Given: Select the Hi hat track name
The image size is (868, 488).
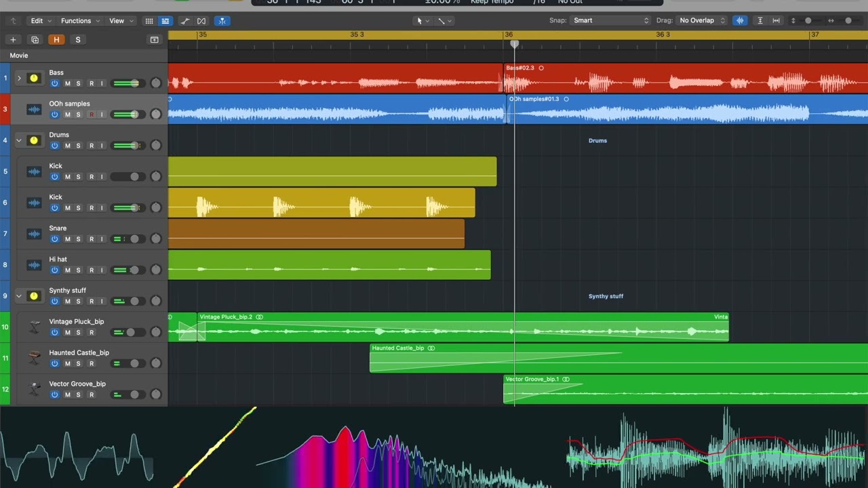Looking at the screenshot, I should 58,259.
